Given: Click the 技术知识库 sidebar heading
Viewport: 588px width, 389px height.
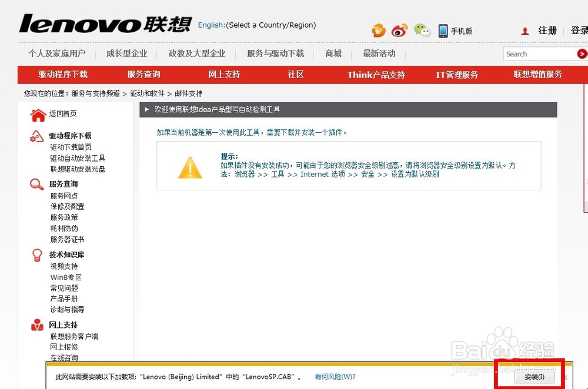Looking at the screenshot, I should pos(66,255).
